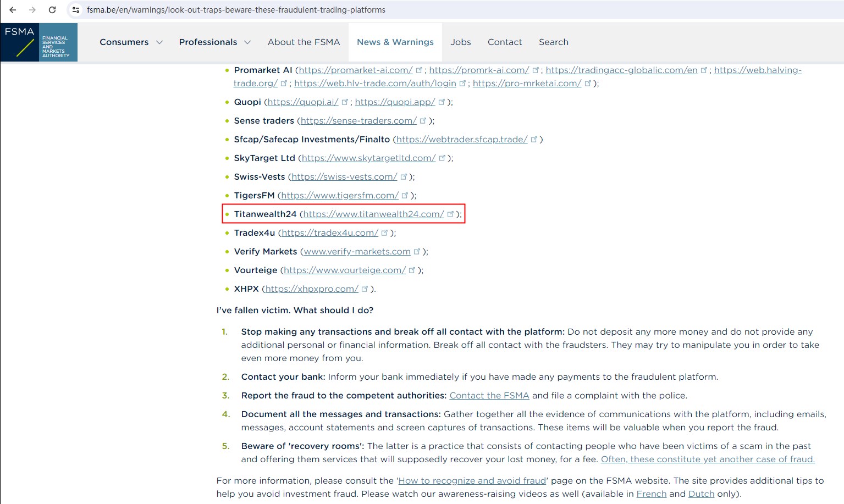The width and height of the screenshot is (844, 504).
Task: Open site information icon in address bar
Action: tap(76, 10)
